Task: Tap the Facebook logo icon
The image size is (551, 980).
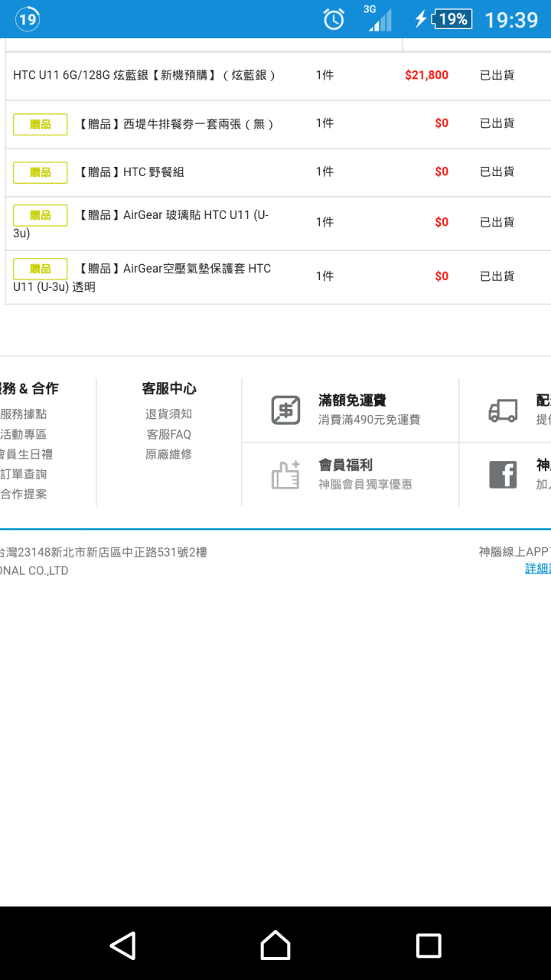Action: [x=503, y=475]
